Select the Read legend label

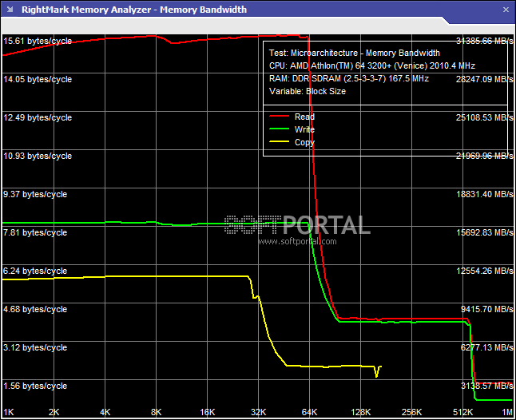[304, 117]
